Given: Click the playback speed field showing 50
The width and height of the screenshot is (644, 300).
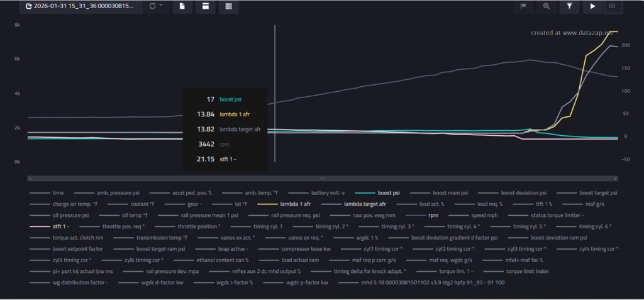Looking at the screenshot, I should [x=613, y=6].
